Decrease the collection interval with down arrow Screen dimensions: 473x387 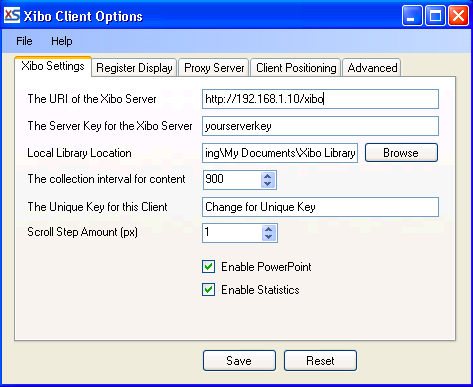point(268,184)
